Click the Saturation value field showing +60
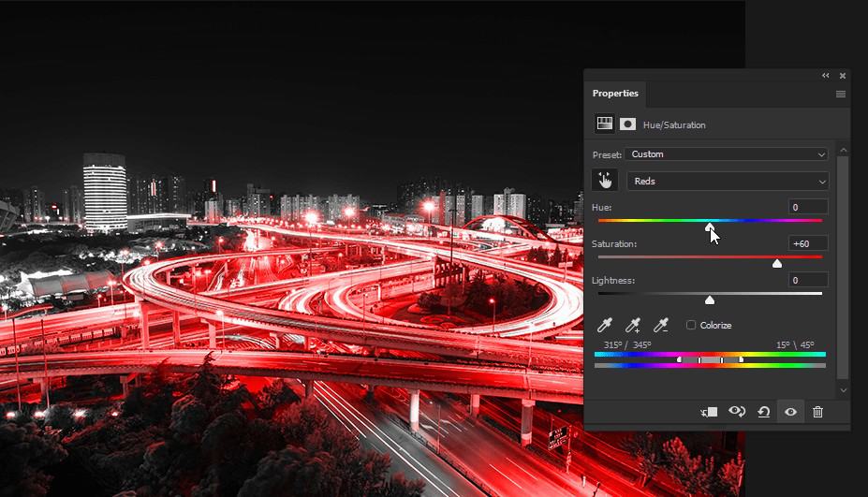868x497 pixels. pyautogui.click(x=808, y=243)
